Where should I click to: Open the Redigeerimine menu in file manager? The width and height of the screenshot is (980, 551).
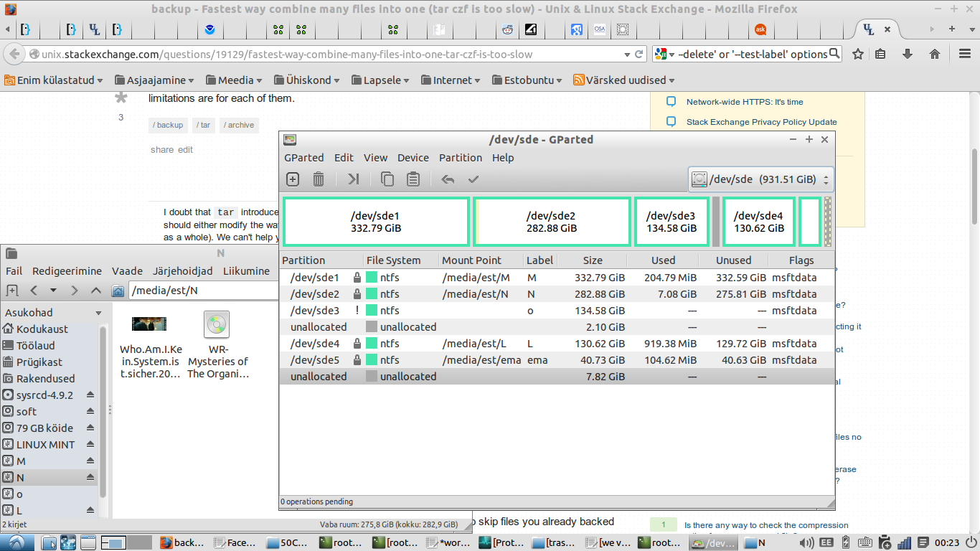click(x=67, y=271)
